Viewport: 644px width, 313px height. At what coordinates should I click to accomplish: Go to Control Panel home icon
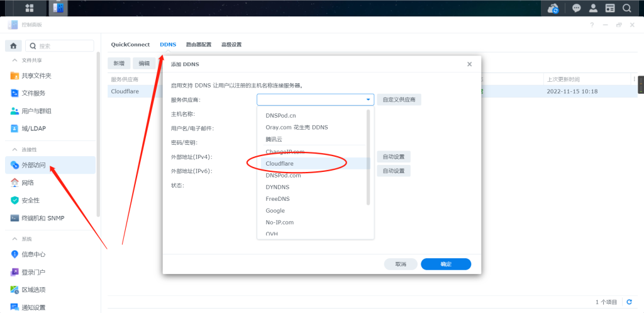coord(14,46)
